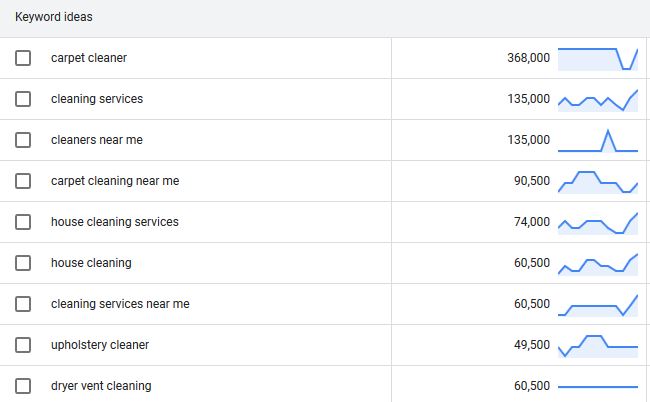Check the box for carpet cleaner

click(23, 58)
